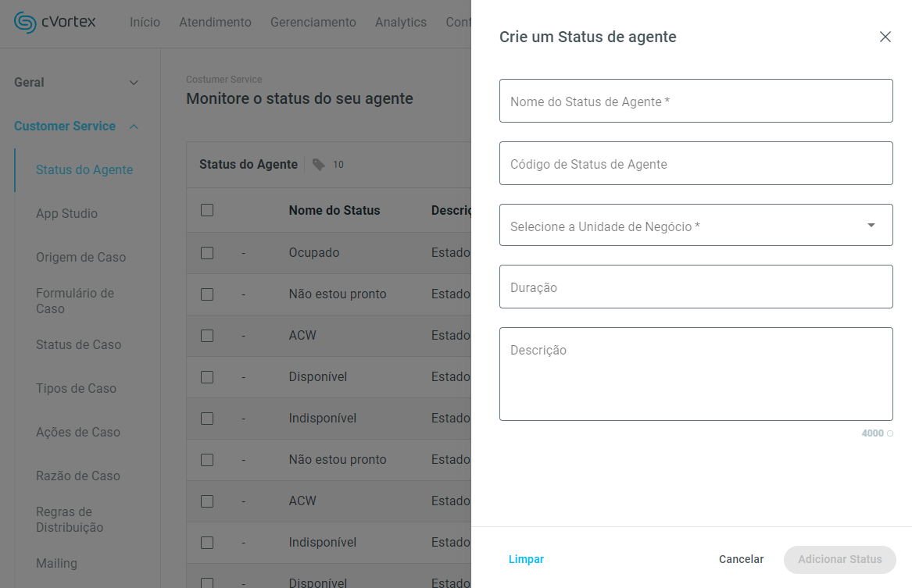
Task: Click the Duração input field
Action: click(696, 287)
